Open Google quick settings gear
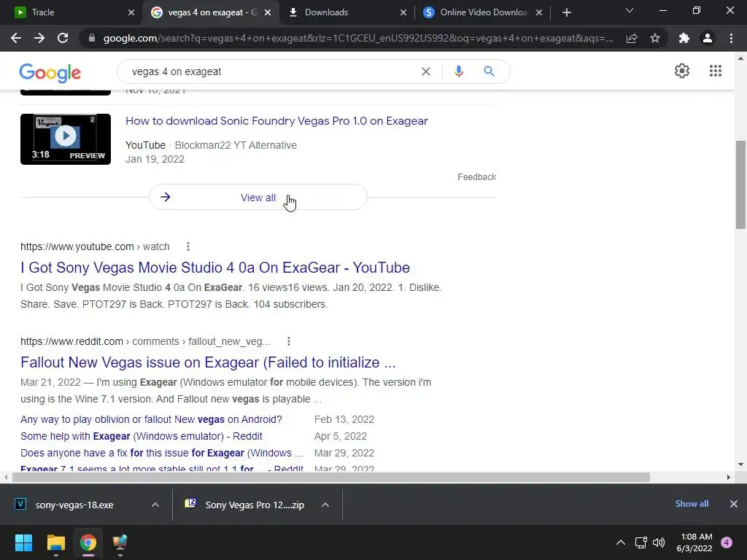Screen dimensions: 747x560 point(682,71)
